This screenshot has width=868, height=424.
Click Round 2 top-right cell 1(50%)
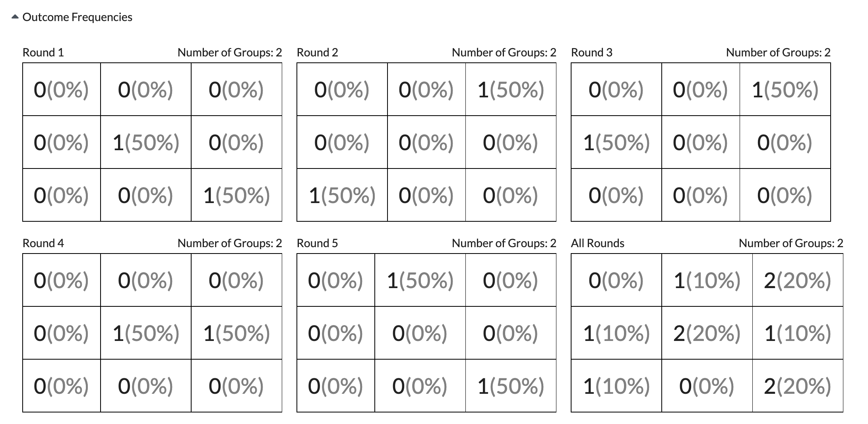511,89
